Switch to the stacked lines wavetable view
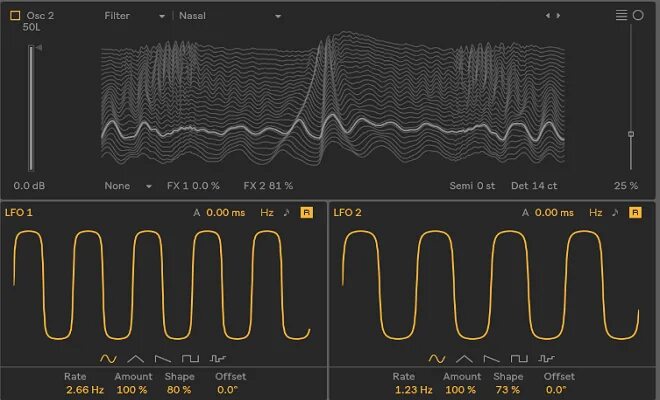 621,15
